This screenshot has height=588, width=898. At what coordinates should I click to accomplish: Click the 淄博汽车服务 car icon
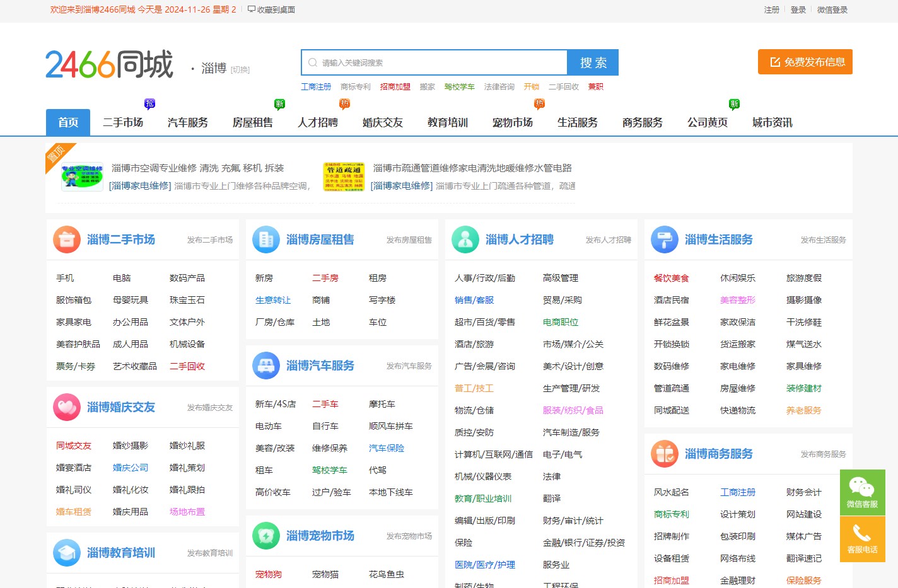coord(266,366)
